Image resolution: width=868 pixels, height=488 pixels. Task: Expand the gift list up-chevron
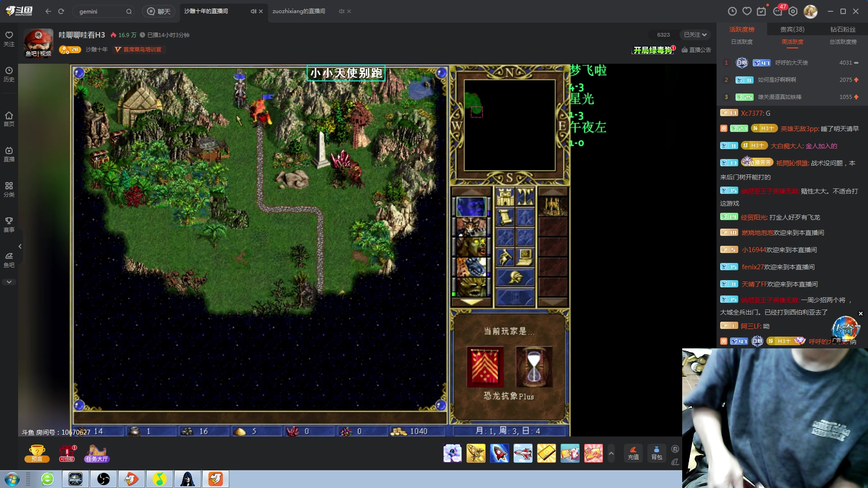(611, 453)
